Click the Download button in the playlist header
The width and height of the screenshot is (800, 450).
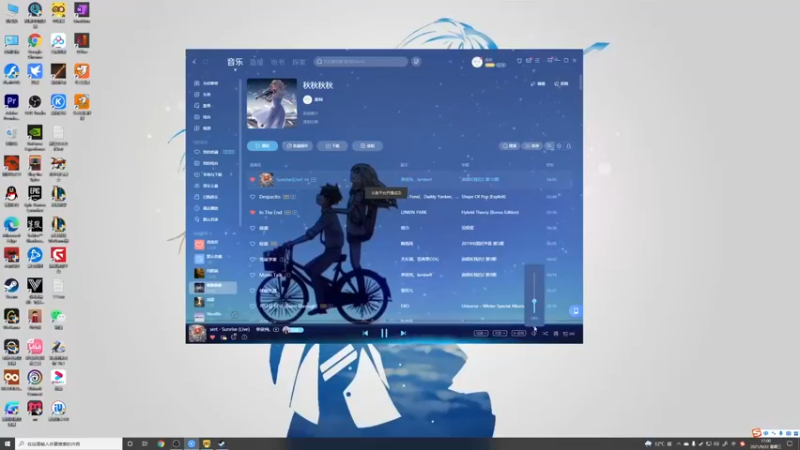point(332,146)
